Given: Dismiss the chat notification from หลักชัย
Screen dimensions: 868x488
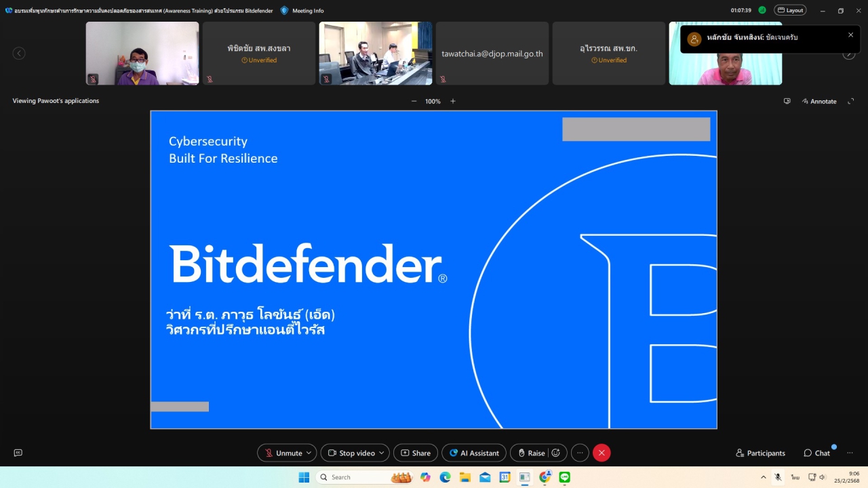Looking at the screenshot, I should click(851, 35).
